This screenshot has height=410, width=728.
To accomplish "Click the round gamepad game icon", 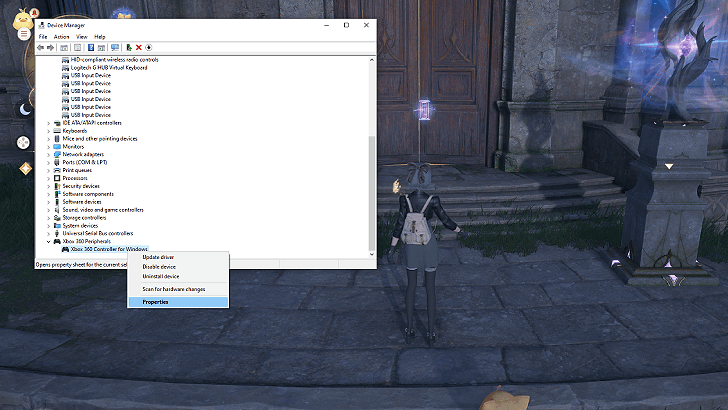I will coord(23,143).
